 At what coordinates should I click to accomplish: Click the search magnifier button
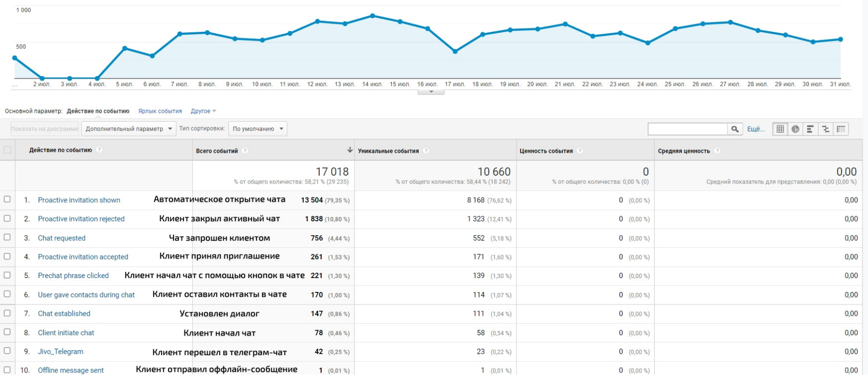pyautogui.click(x=735, y=129)
